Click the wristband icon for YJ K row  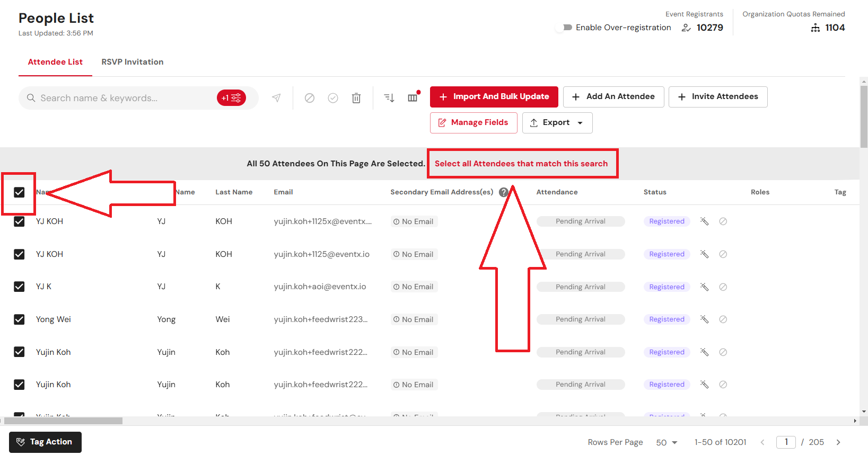point(705,287)
